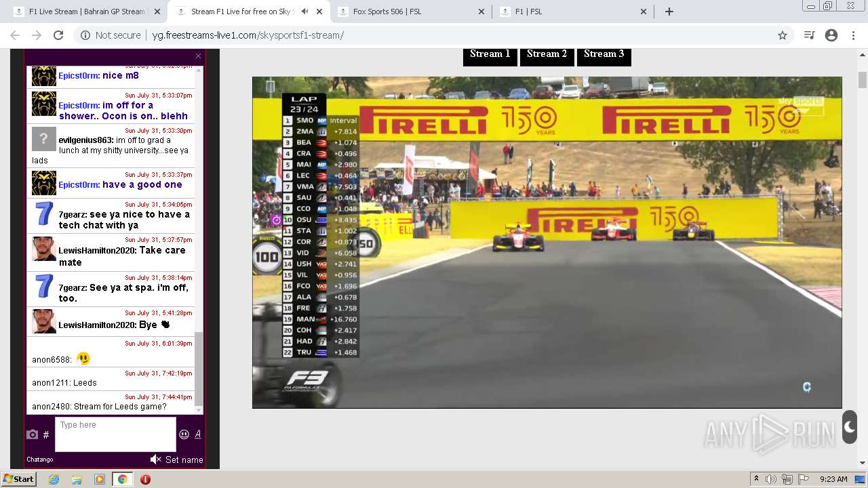Open the Chatango link
The image size is (868, 488).
pos(40,460)
